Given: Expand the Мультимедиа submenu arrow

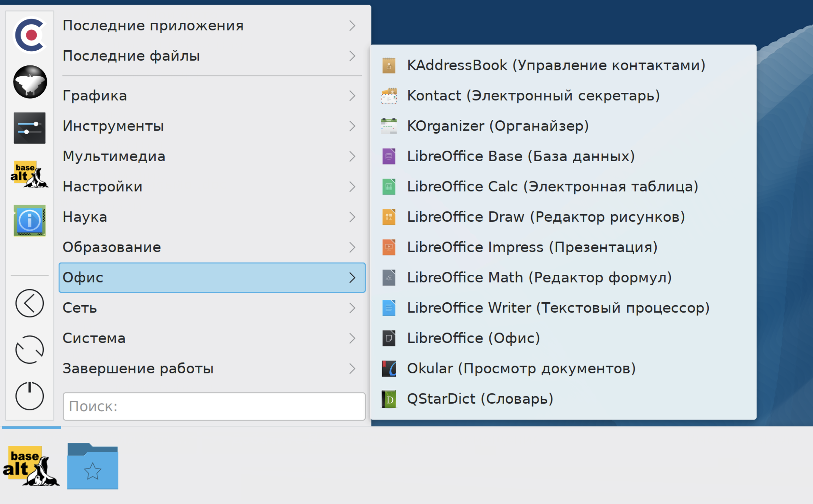Looking at the screenshot, I should click(x=353, y=157).
